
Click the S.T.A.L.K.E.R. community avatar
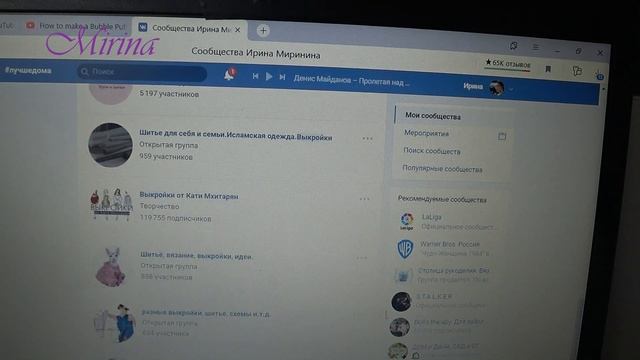[401, 302]
